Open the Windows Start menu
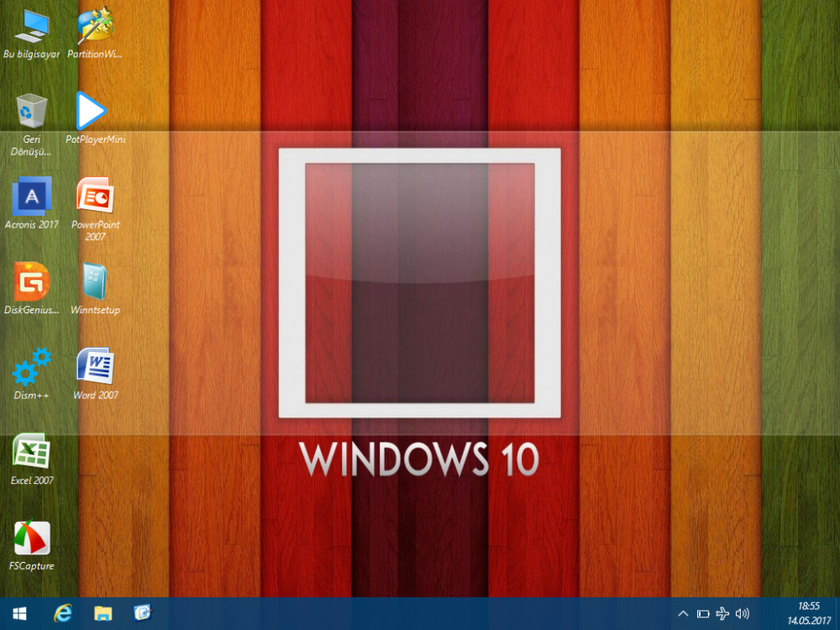 19,613
